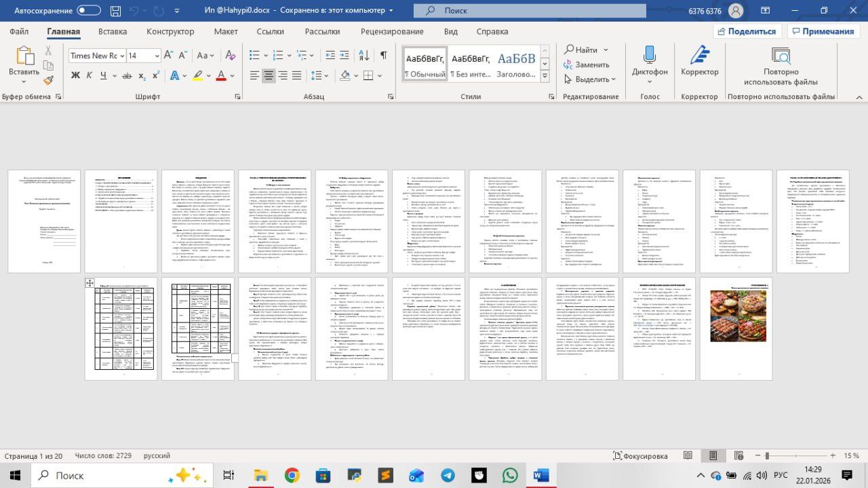The height and width of the screenshot is (488, 868).
Task: Switch to the Вставка tab
Action: pyautogui.click(x=113, y=31)
